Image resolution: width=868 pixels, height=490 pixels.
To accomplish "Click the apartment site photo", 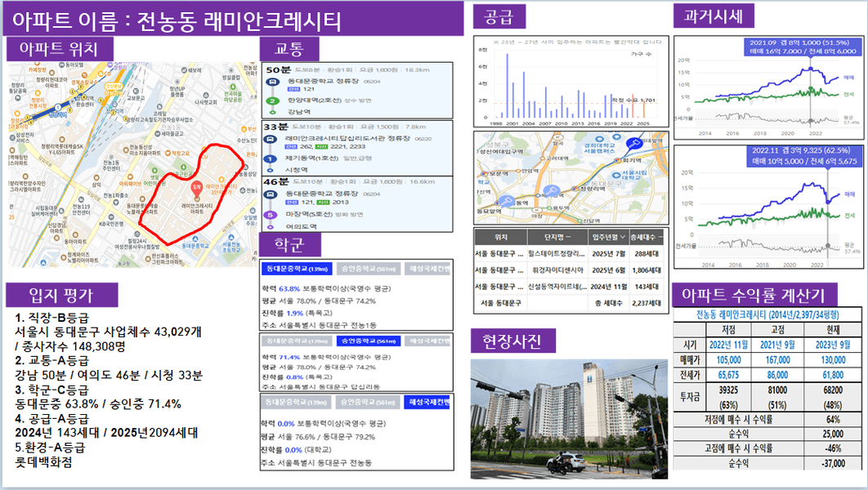I will 569,419.
